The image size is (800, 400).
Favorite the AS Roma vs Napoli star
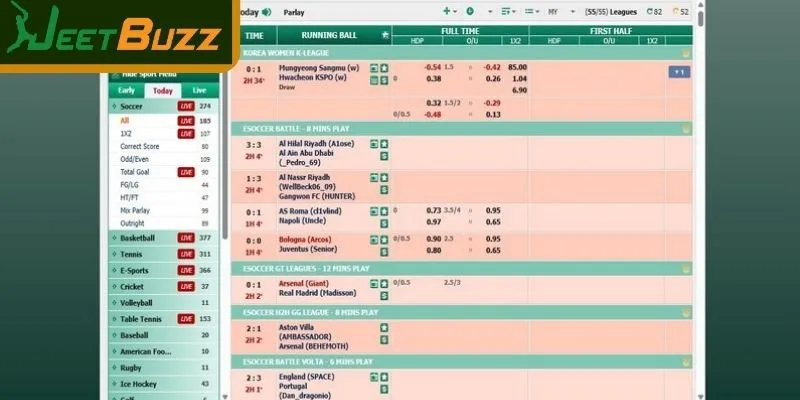384,211
